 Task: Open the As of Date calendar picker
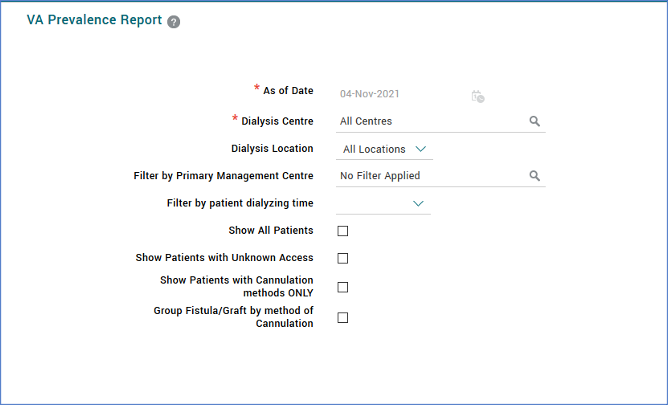[478, 96]
